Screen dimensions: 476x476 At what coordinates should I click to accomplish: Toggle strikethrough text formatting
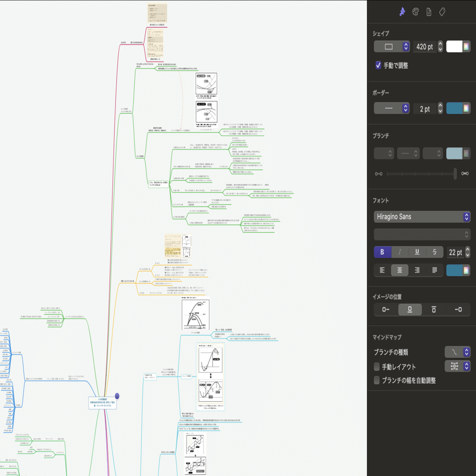click(435, 252)
